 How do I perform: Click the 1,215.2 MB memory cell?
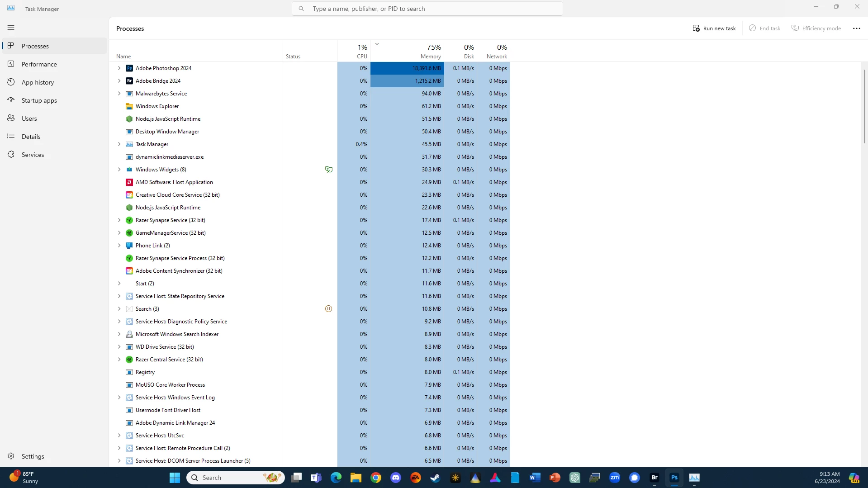(x=407, y=81)
